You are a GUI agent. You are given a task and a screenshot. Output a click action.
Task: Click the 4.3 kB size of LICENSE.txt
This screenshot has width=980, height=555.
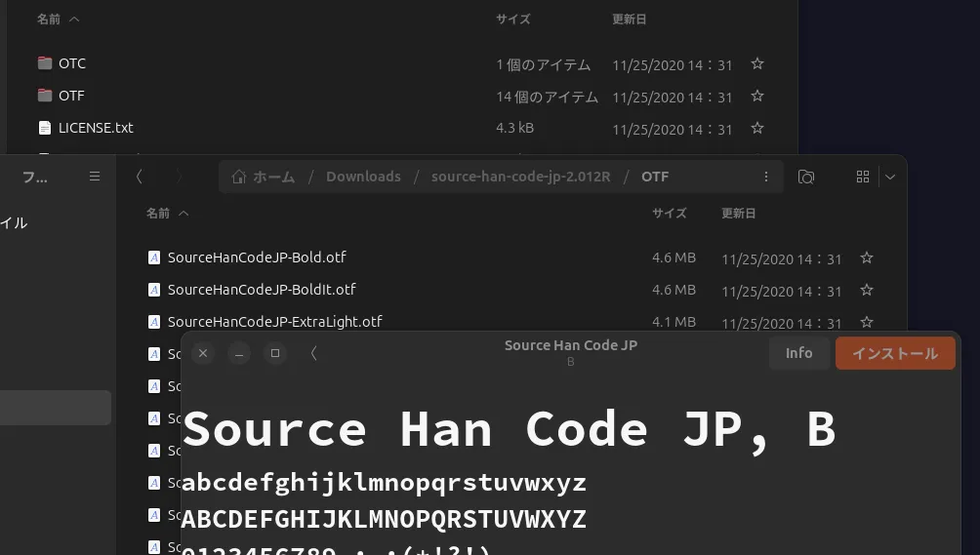[514, 128]
